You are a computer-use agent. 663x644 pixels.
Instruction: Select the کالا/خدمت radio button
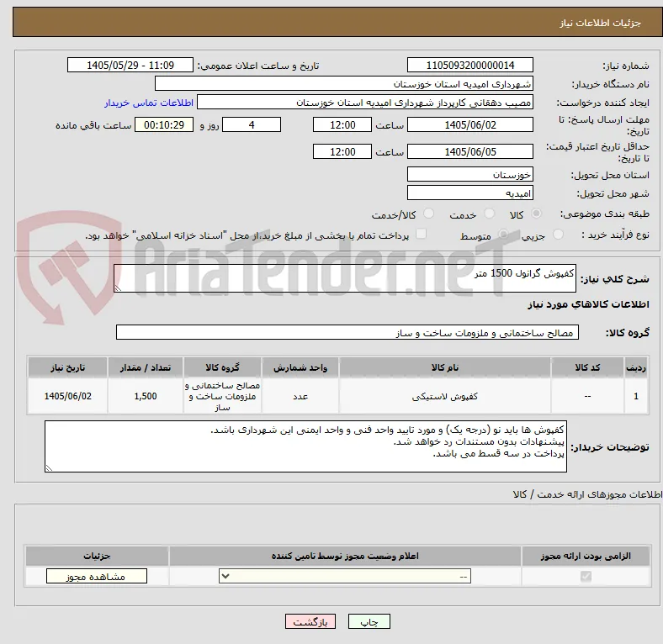click(428, 214)
